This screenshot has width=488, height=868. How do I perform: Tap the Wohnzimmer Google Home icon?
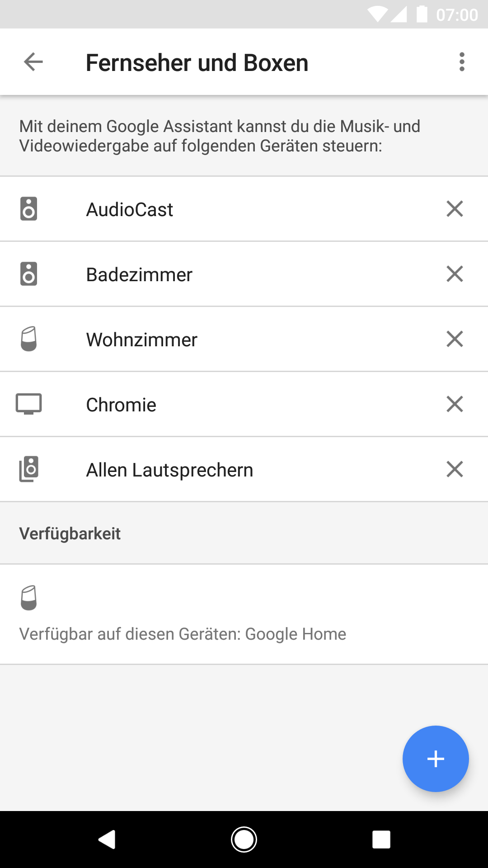(x=28, y=339)
